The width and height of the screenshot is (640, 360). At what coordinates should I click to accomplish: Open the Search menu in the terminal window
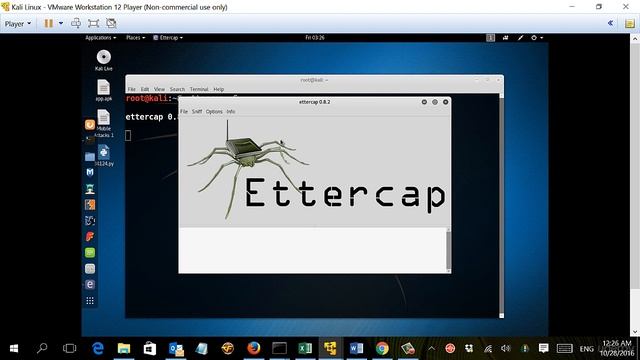[x=177, y=89]
